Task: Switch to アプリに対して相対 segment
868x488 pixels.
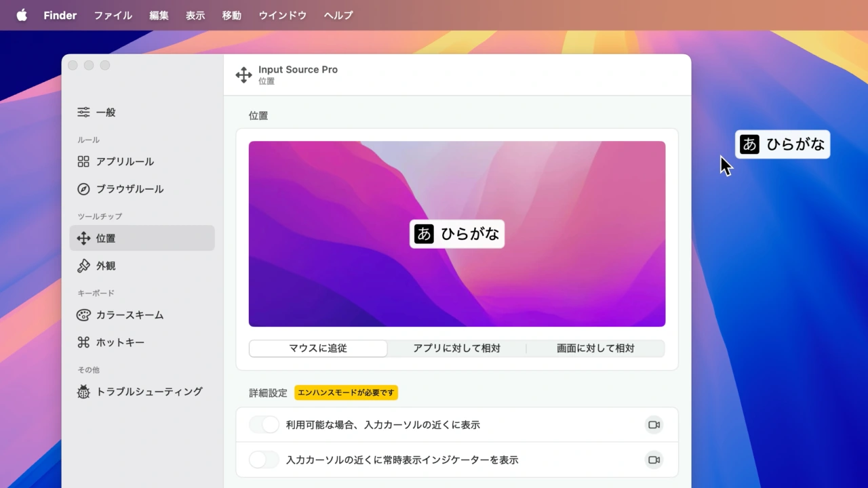Action: (456, 348)
